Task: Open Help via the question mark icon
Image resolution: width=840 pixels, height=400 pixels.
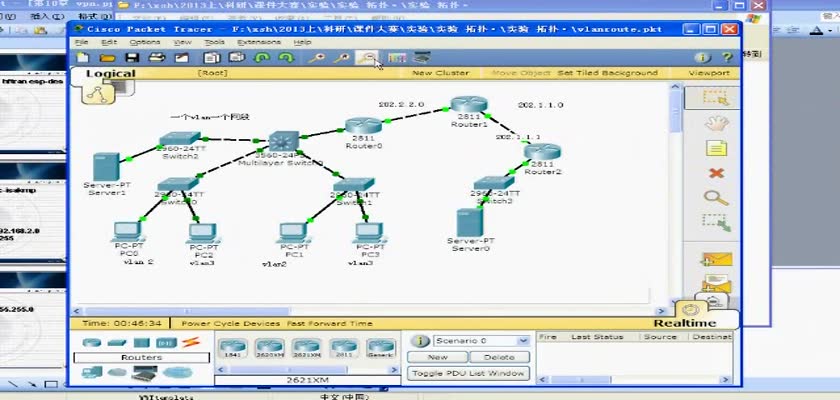Action: pos(727,57)
